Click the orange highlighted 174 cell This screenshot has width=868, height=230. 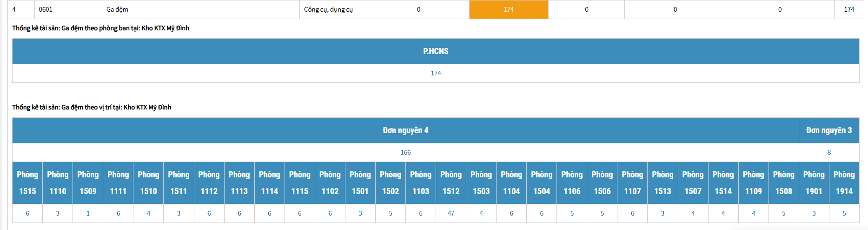coord(509,9)
